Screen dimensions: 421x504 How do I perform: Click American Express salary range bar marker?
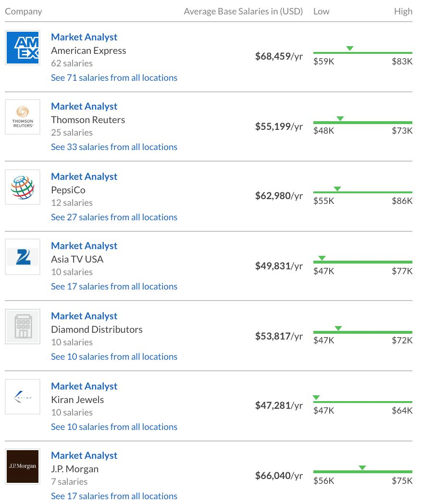350,49
